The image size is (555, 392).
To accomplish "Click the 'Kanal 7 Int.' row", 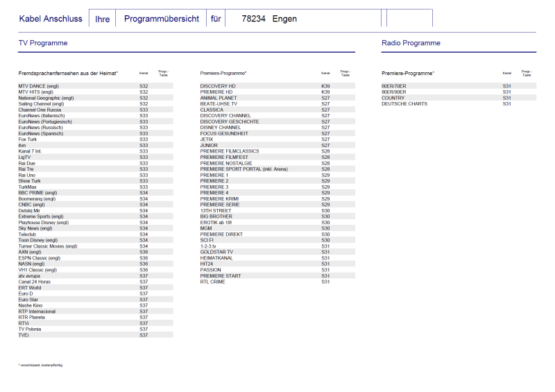I will [x=96, y=151].
